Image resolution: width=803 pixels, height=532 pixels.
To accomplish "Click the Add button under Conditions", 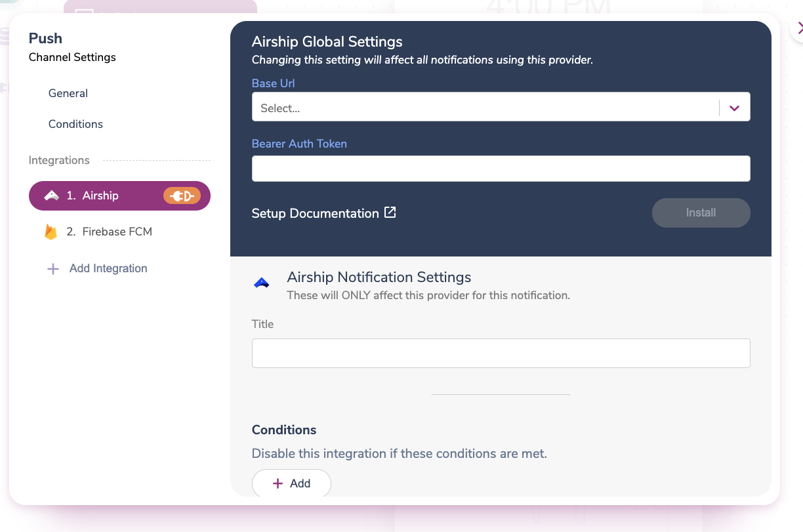I will coord(291,483).
